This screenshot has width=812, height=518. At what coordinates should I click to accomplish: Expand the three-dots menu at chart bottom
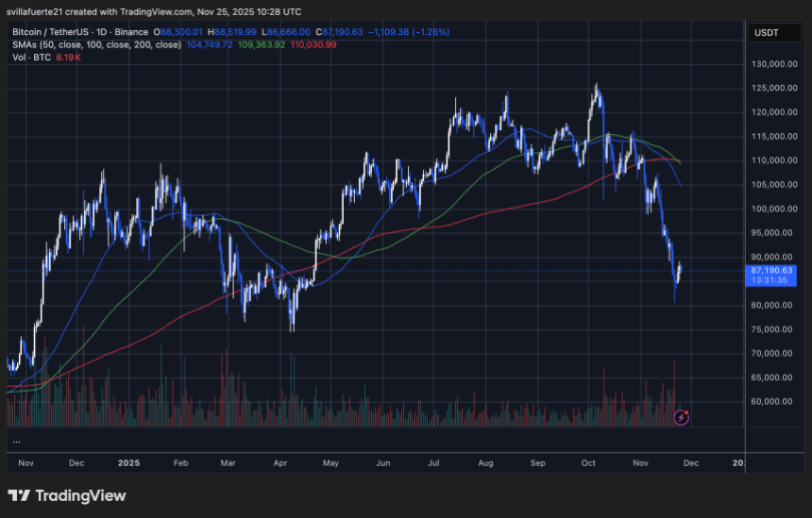[17, 441]
